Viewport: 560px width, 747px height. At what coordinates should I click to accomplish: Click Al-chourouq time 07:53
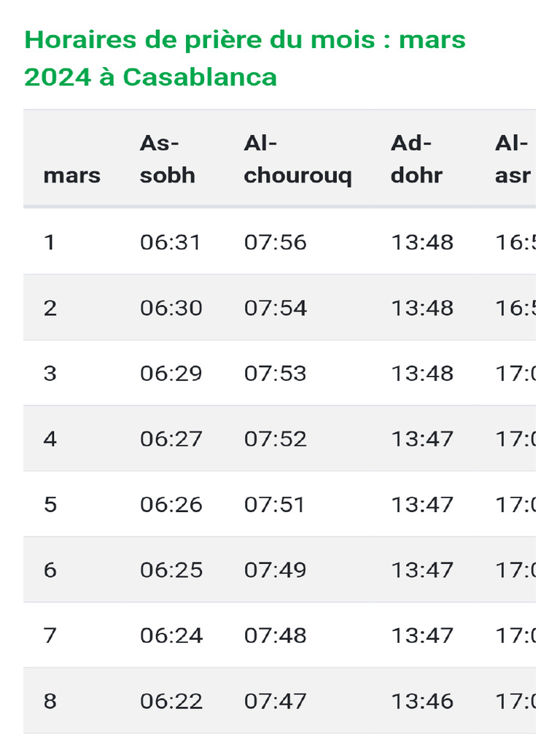[x=275, y=373]
